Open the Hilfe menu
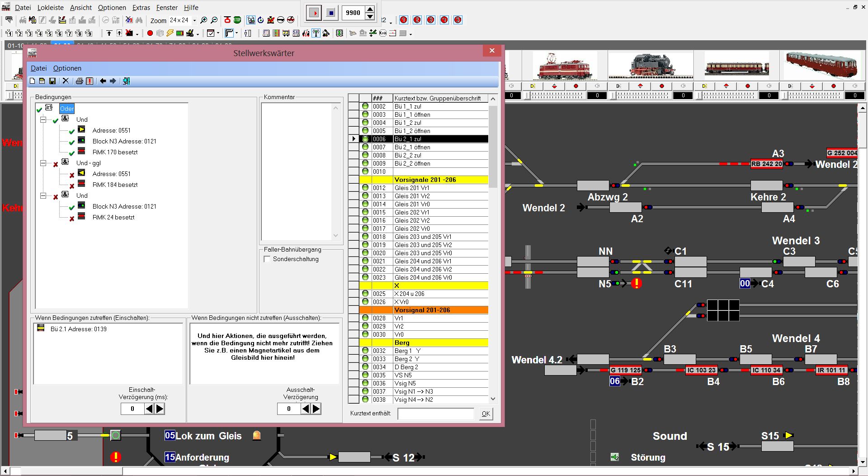Image resolution: width=868 pixels, height=476 pixels. tap(191, 8)
